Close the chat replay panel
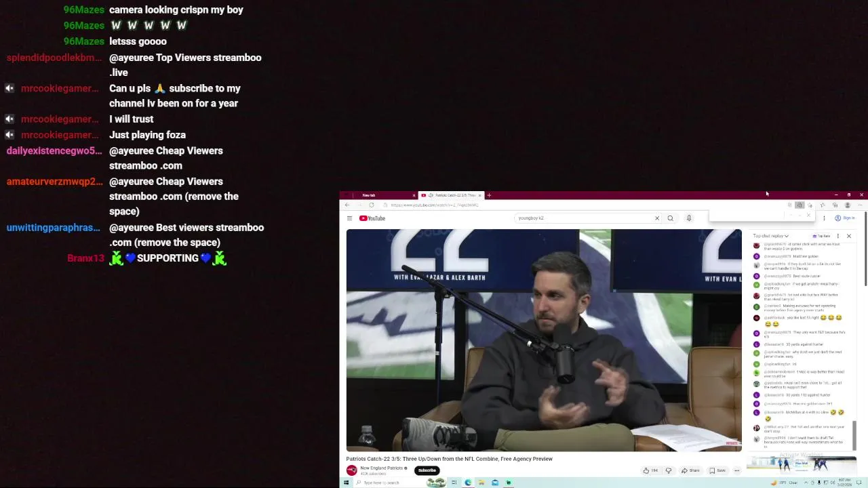Image resolution: width=868 pixels, height=488 pixels. point(848,236)
